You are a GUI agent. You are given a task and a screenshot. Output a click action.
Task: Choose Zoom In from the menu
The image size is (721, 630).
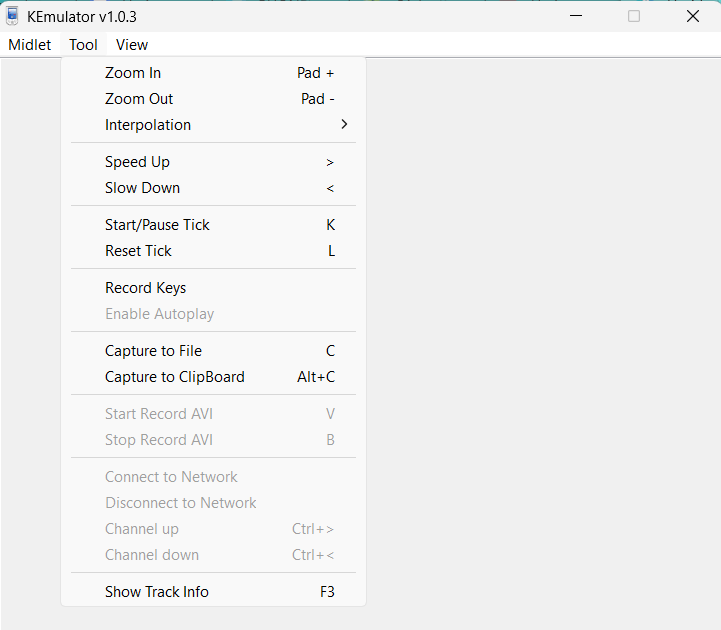tap(133, 73)
